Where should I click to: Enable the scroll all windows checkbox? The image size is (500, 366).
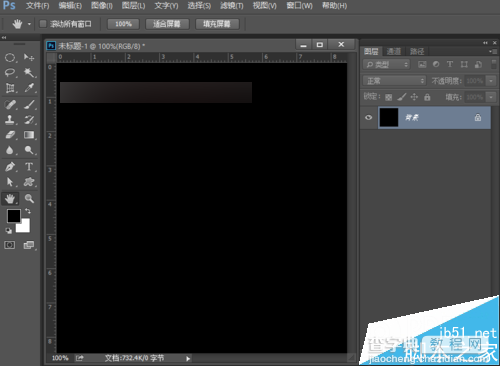coord(43,24)
